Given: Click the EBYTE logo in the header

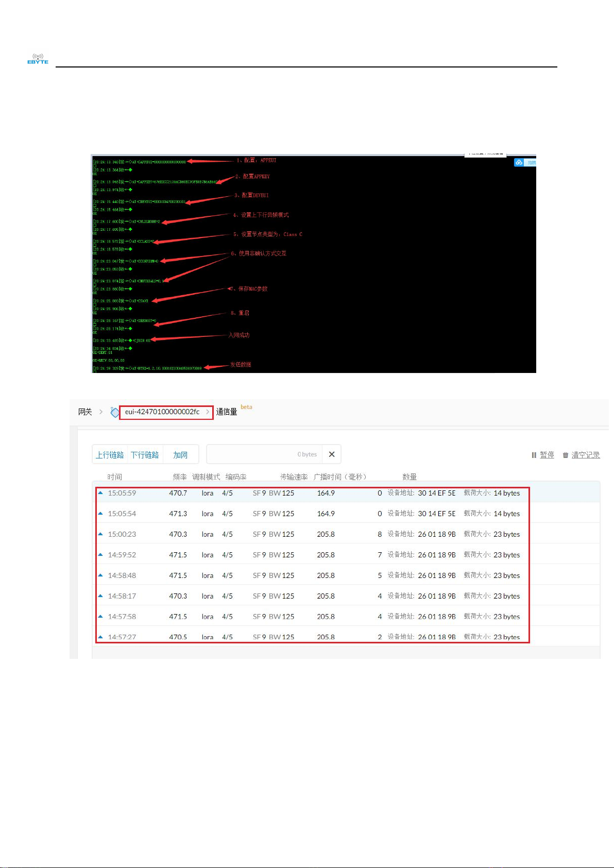Looking at the screenshot, I should pos(38,59).
